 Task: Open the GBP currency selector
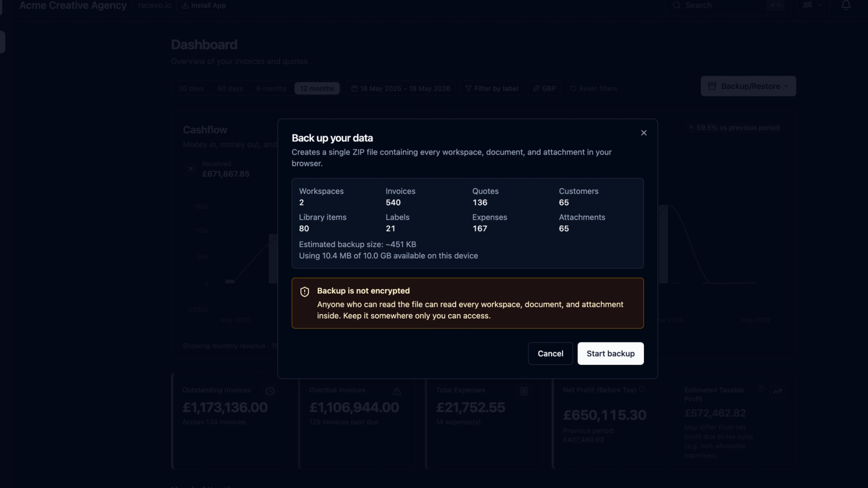(x=544, y=88)
